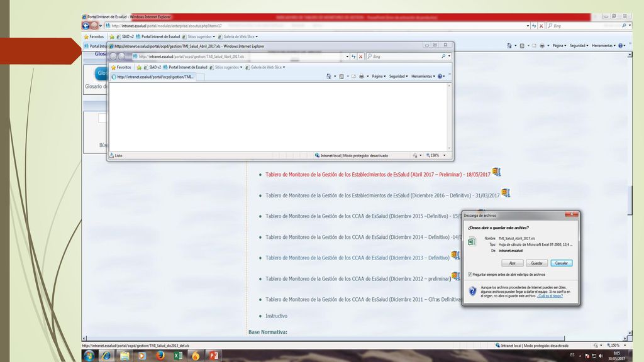Open the Abril 2017 Preliminar Tablero link
The width and height of the screenshot is (644, 362).
pos(378,175)
